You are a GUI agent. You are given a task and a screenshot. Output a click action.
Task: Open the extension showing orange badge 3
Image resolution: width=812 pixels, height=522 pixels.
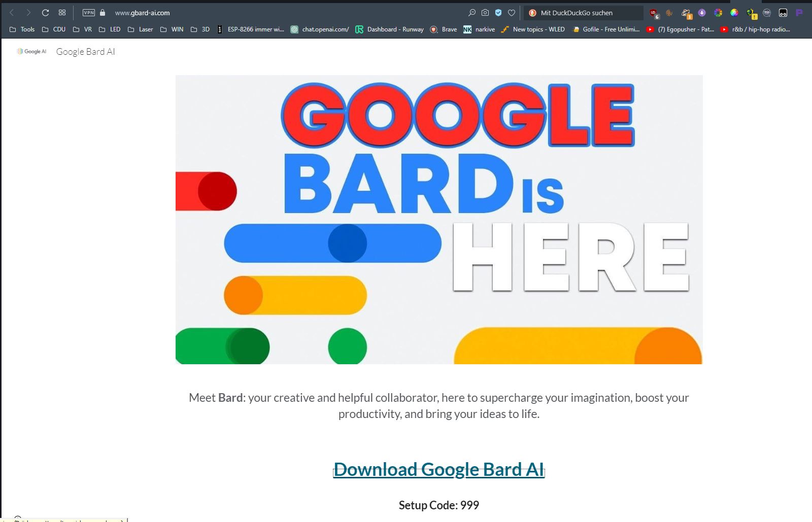[686, 13]
